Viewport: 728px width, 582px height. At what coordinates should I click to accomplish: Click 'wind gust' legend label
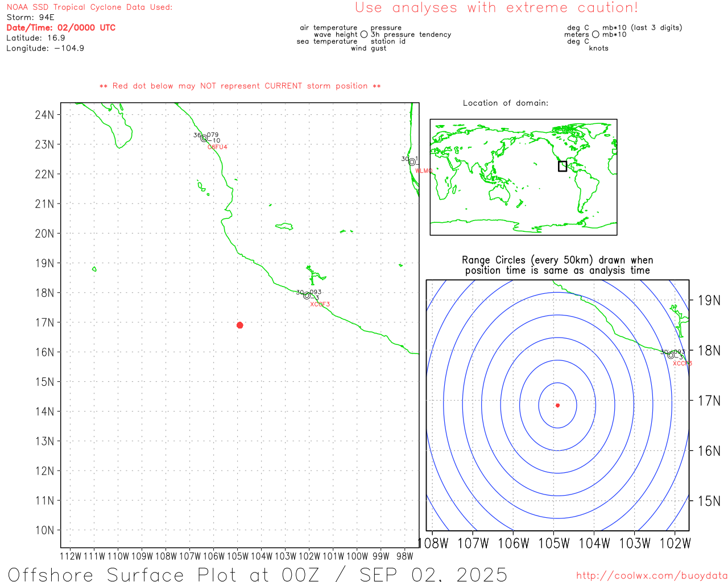(x=369, y=48)
